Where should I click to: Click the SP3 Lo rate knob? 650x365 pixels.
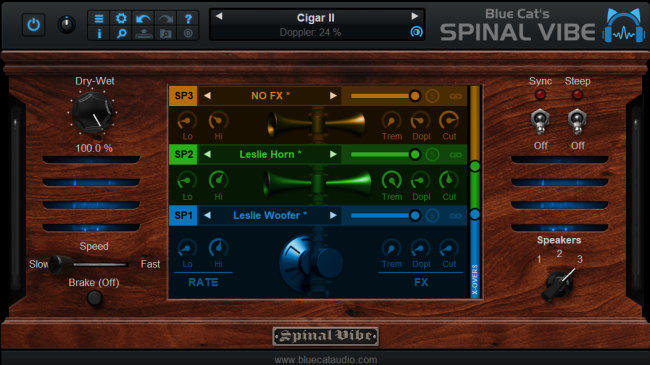pyautogui.click(x=187, y=121)
